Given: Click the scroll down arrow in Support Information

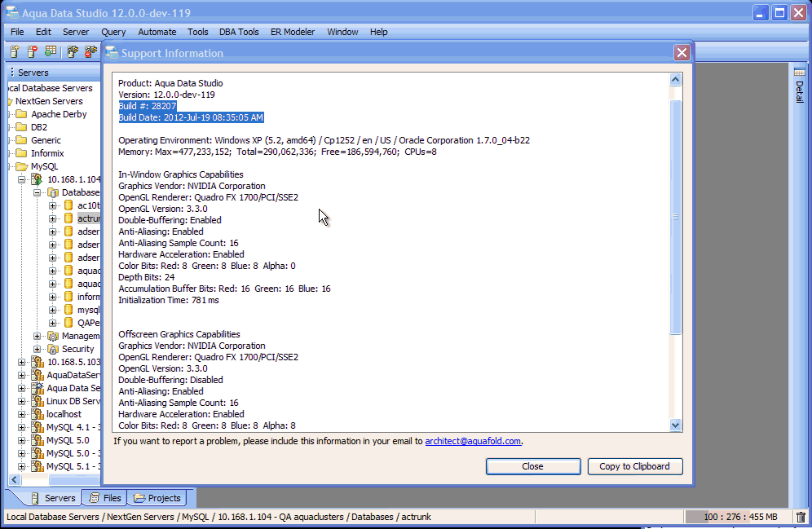Looking at the screenshot, I should point(675,425).
